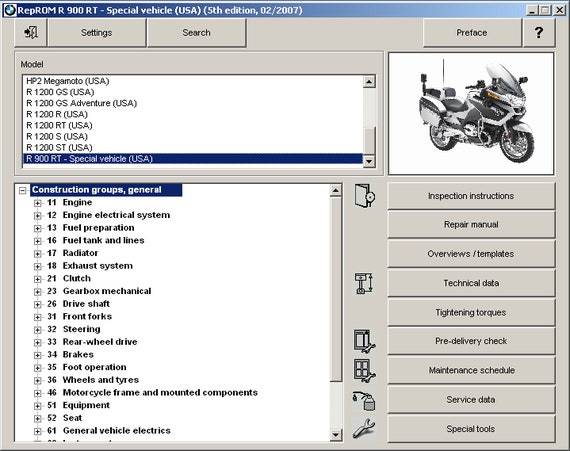Viewport: 570px width, 451px height.
Task: Collapse Construction groups, general node
Action: click(x=23, y=190)
